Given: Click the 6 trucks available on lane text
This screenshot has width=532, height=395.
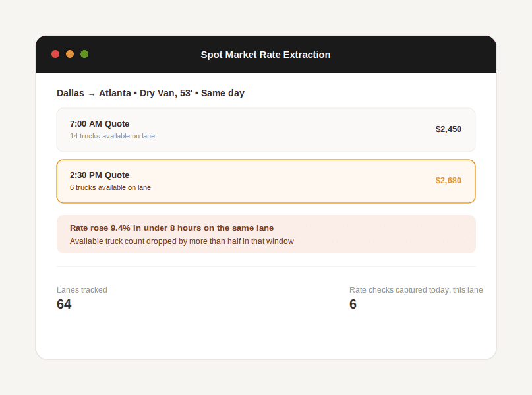Looking at the screenshot, I should (x=110, y=187).
